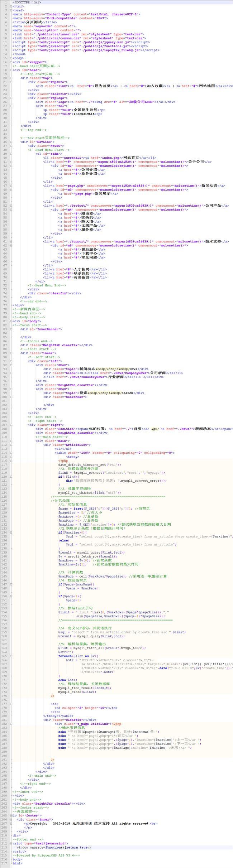Click the 访客留言 list item line

click(75, 277)
